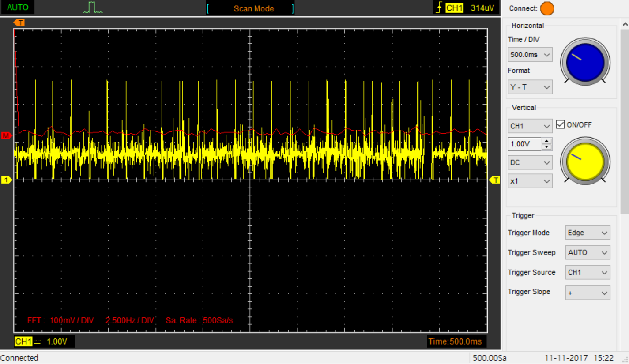Click the 314uV trigger level readout
The height and width of the screenshot is (364, 629).
point(482,8)
